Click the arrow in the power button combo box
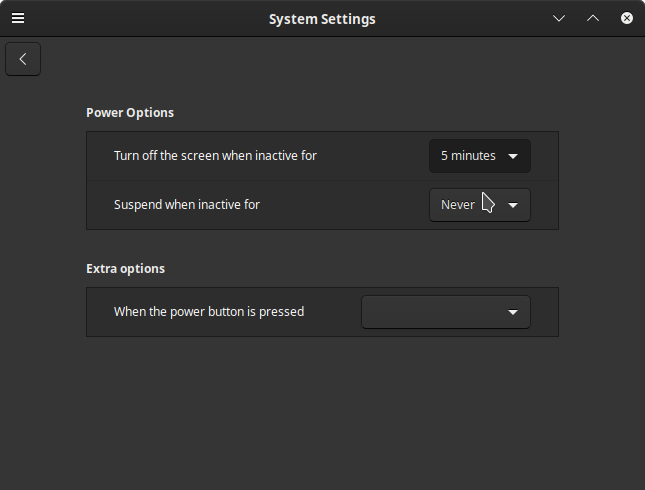Screen dimensions: 645x490 point(513,312)
